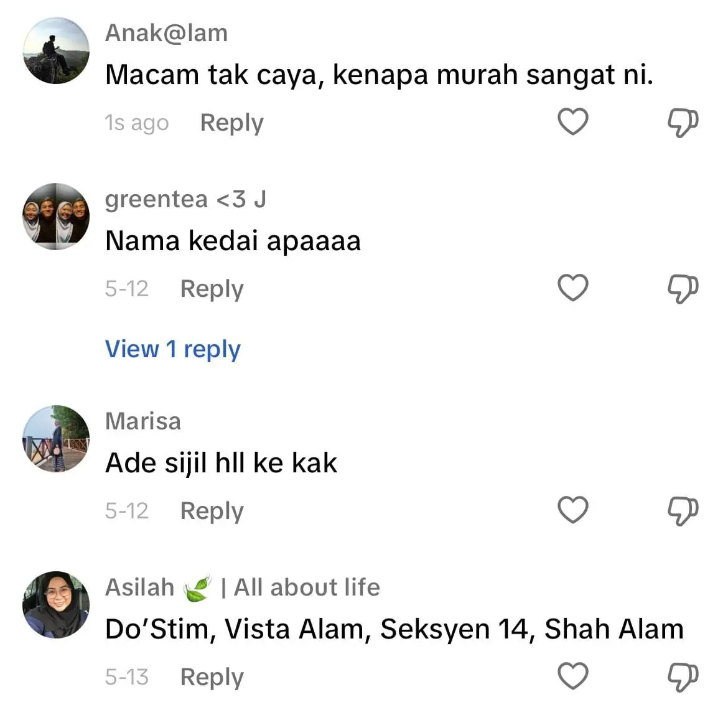This screenshot has width=728, height=720.
Task: Dislike Anak@lam's comment
Action: [x=683, y=122]
